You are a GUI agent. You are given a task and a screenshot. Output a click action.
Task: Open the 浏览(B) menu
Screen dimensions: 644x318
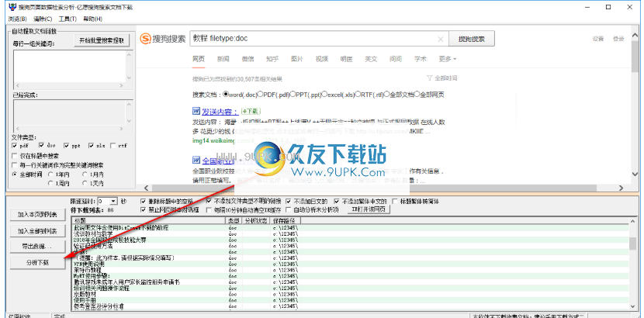coord(18,19)
